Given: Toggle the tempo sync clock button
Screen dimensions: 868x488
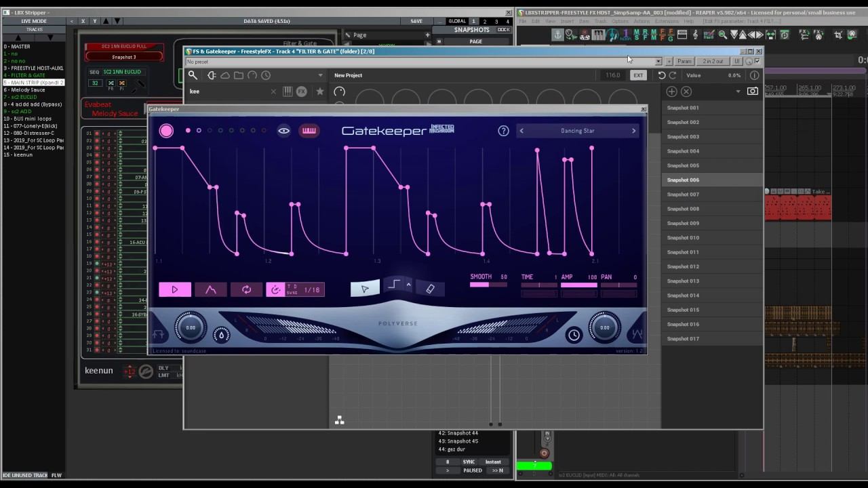Looking at the screenshot, I should [x=275, y=290].
